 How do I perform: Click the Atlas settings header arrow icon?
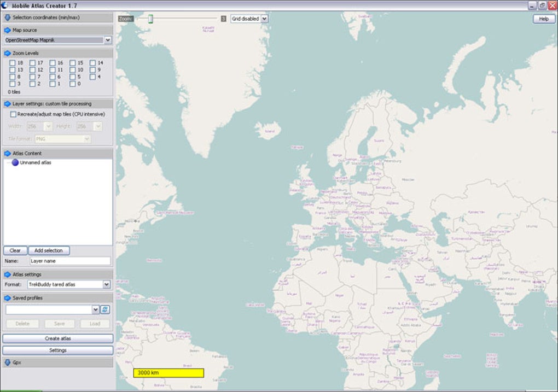coord(8,274)
